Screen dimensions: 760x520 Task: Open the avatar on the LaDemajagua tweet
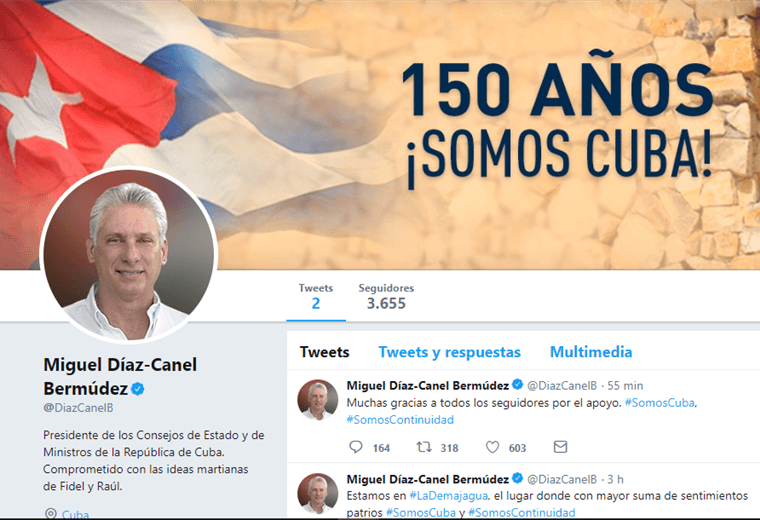click(x=317, y=493)
